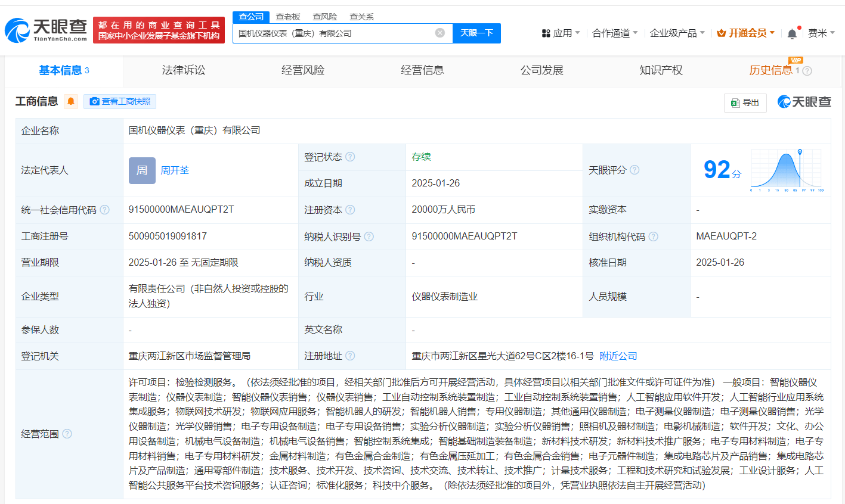The height and width of the screenshot is (504, 845).
Task: Switch to the 经营信息 tab
Action: 422,70
